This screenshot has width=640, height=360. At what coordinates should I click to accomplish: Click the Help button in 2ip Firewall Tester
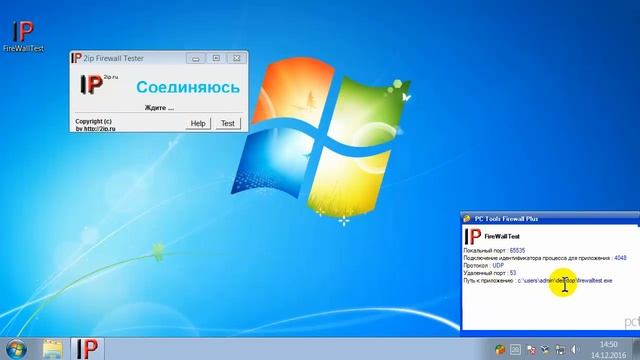point(198,123)
